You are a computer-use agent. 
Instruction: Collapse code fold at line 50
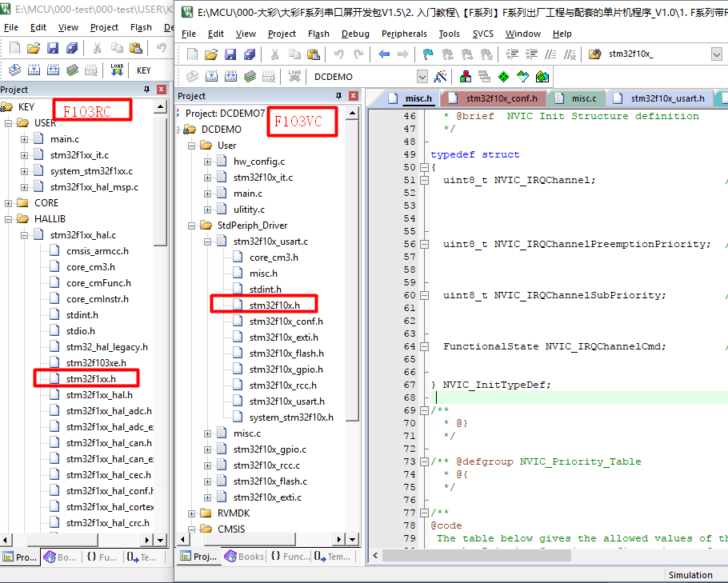pyautogui.click(x=424, y=167)
